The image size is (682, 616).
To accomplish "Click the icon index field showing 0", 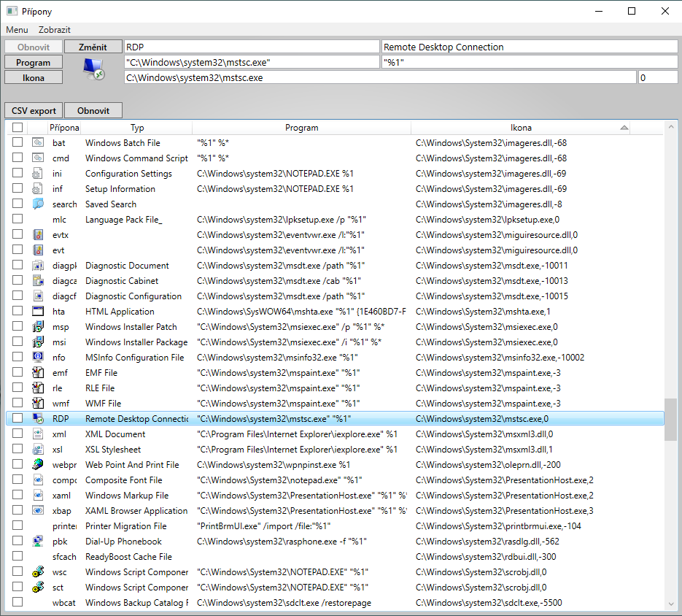I will point(658,77).
